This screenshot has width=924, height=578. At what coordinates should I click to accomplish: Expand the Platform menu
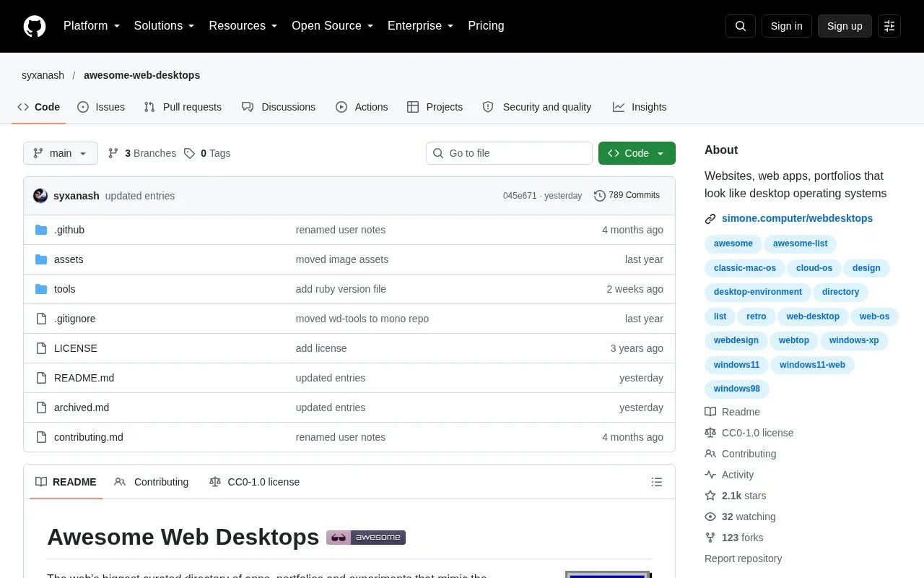tap(92, 26)
